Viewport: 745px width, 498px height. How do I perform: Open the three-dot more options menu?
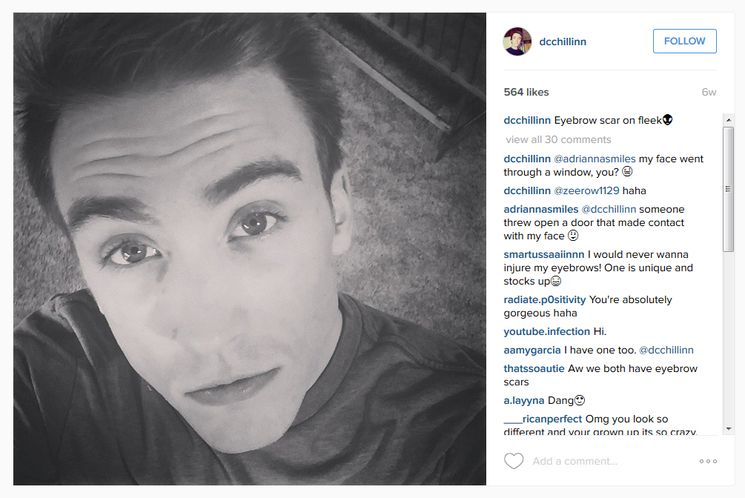click(x=708, y=461)
